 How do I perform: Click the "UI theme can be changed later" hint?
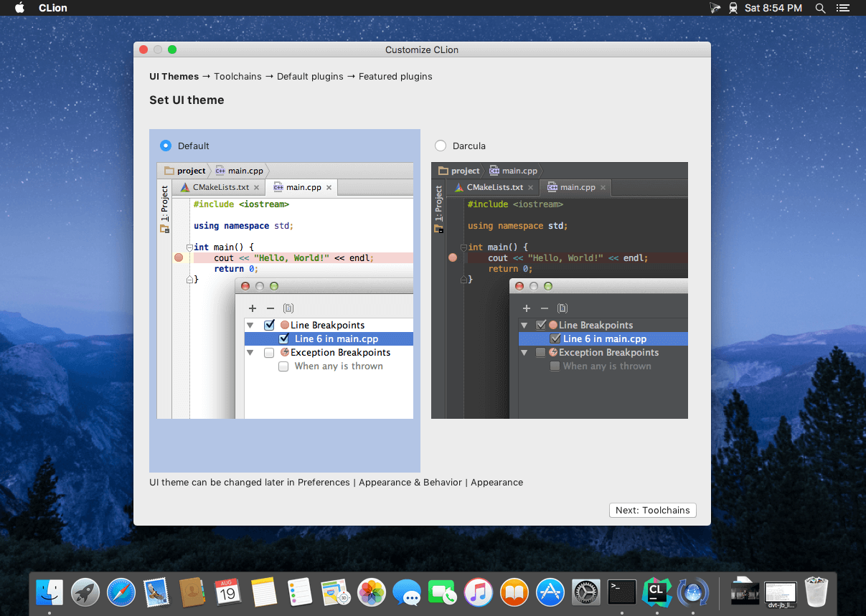coord(336,483)
